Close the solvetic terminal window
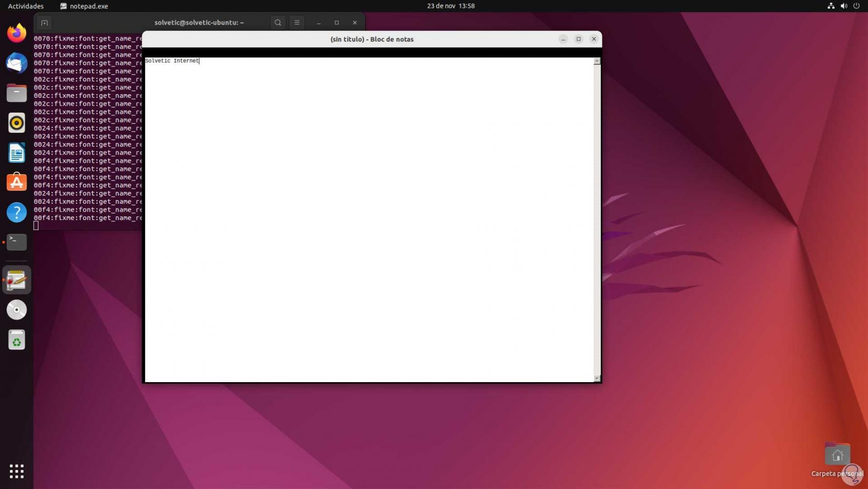868x489 pixels. (355, 23)
